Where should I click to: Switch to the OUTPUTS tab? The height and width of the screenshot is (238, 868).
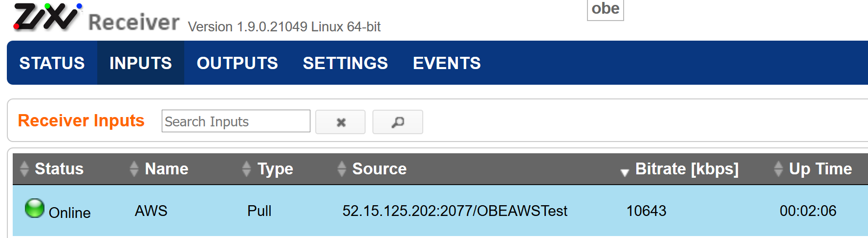click(x=237, y=63)
